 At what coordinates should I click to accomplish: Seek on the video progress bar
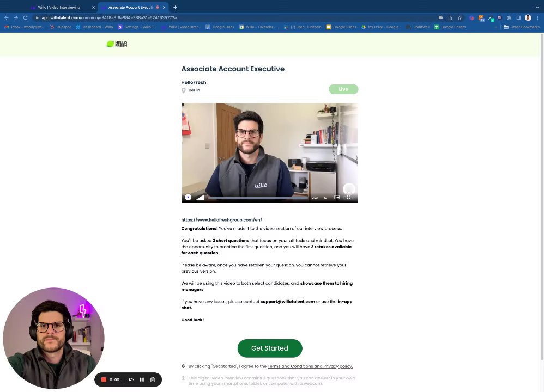tap(257, 198)
